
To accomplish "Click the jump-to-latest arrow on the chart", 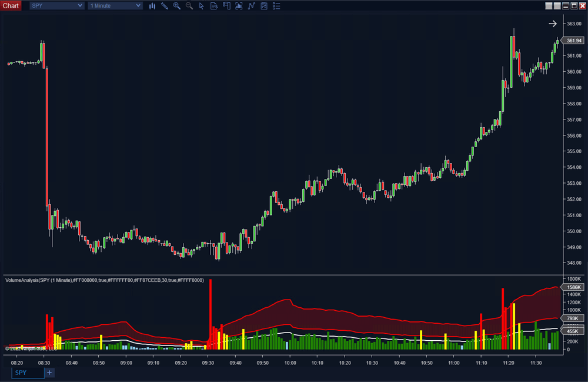I will (x=552, y=24).
